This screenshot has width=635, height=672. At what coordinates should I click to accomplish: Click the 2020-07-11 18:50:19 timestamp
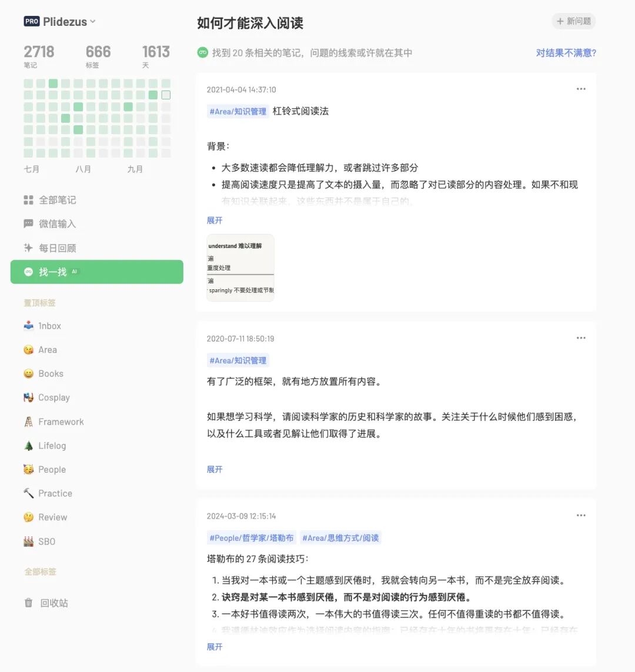240,339
